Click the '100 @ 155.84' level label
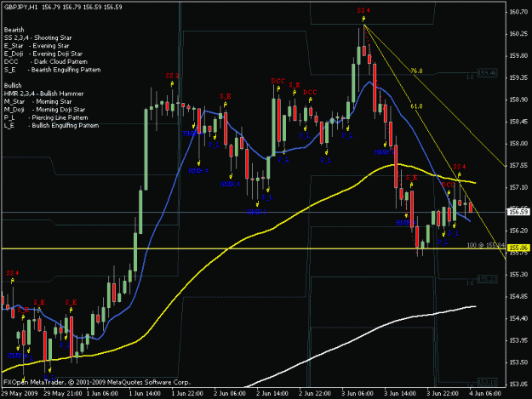The image size is (532, 399). tap(486, 245)
